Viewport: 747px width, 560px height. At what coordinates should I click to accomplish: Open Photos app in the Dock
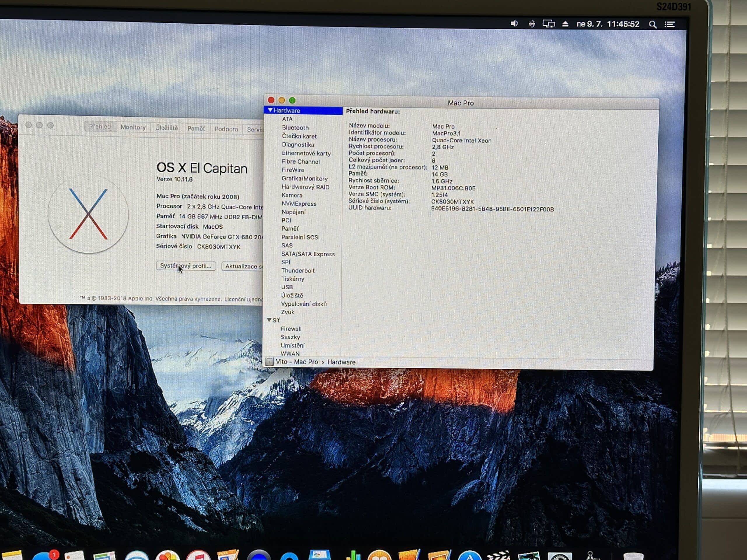167,555
